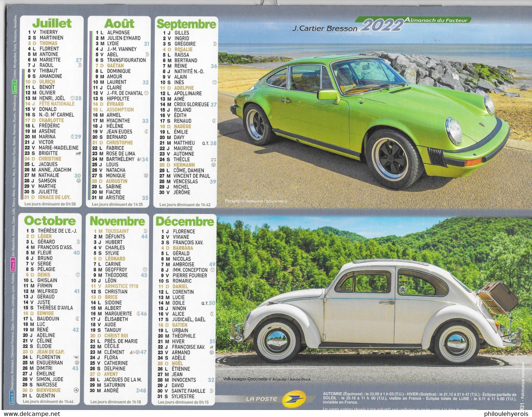Click the La Poste bird logo

[x=294, y=399]
